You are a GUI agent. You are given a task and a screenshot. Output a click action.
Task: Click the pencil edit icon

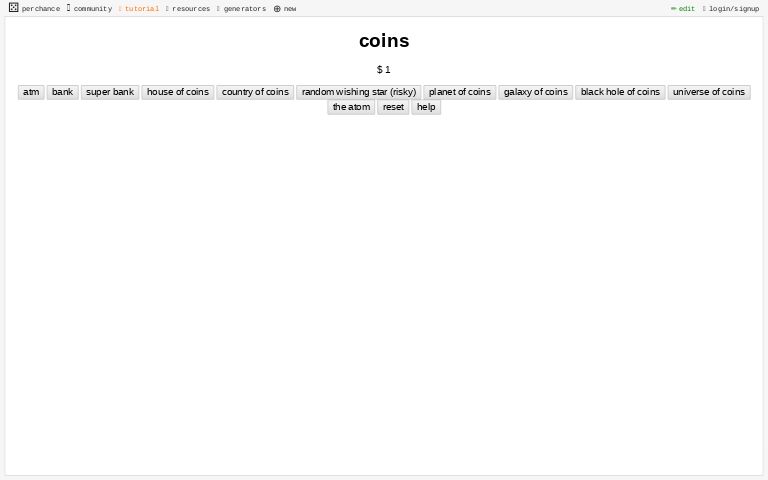(x=673, y=8)
